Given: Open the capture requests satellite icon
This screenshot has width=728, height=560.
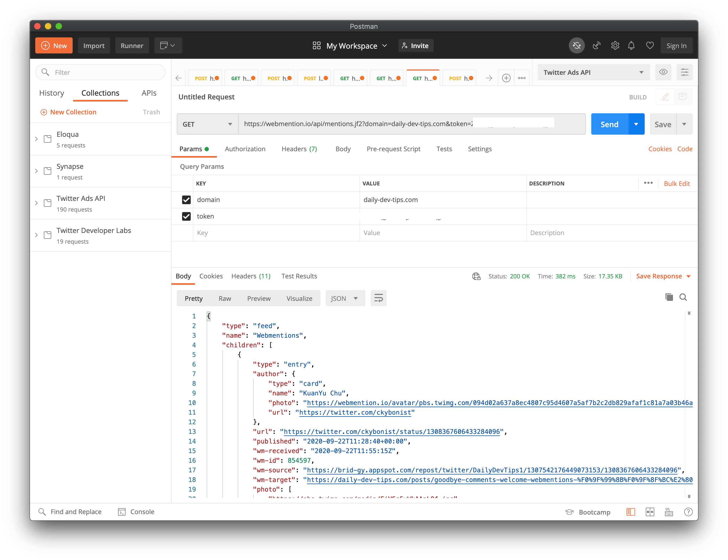Looking at the screenshot, I should [596, 46].
